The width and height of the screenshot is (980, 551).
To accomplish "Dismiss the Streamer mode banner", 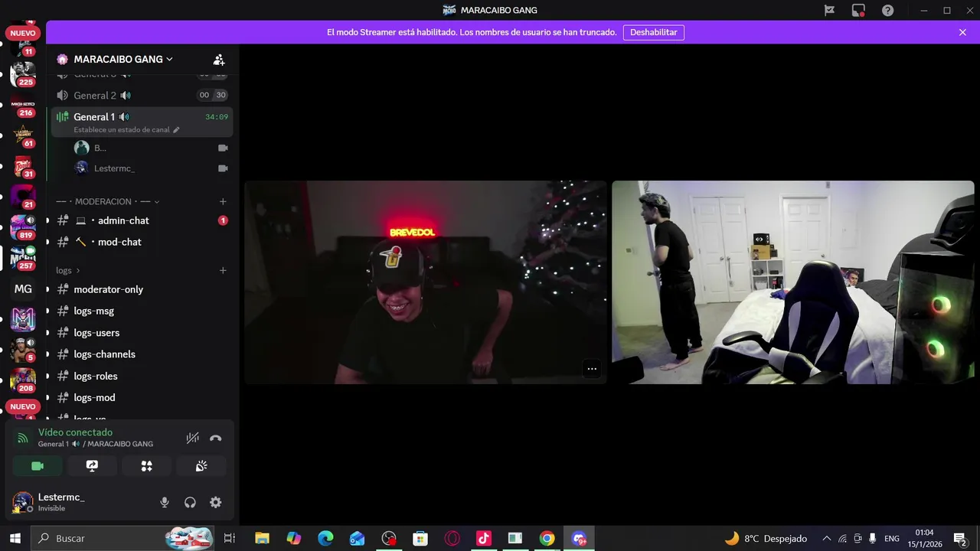I will (962, 32).
